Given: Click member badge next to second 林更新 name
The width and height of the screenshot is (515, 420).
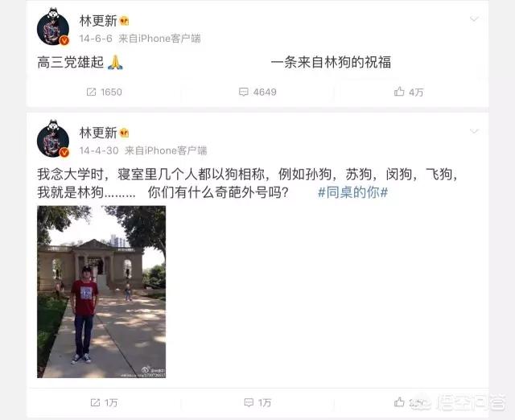Looking at the screenshot, I should (125, 134).
